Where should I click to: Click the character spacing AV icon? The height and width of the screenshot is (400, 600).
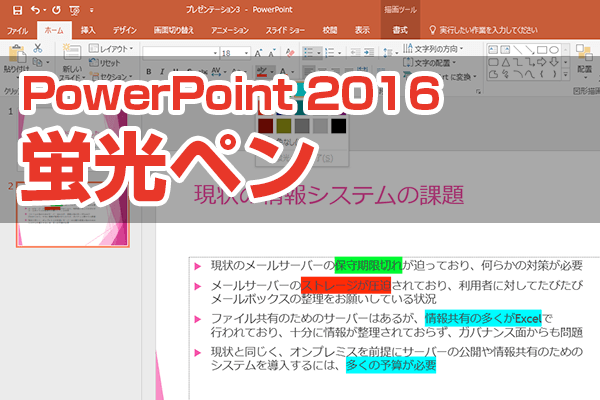216,72
